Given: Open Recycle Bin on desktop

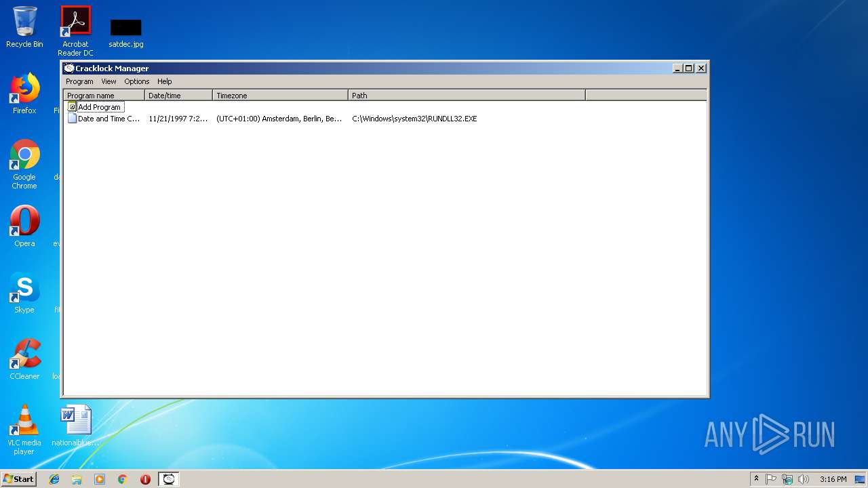Looking at the screenshot, I should point(24,27).
